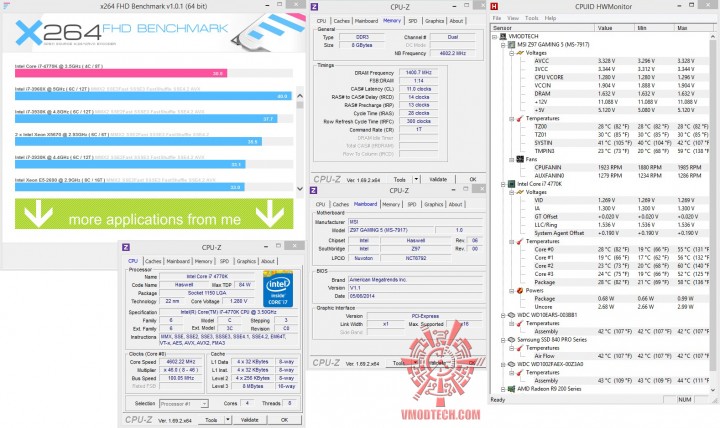Click the x264 FHD Benchmark title bar icon
This screenshot has height=428, width=720.
[x=6, y=6]
